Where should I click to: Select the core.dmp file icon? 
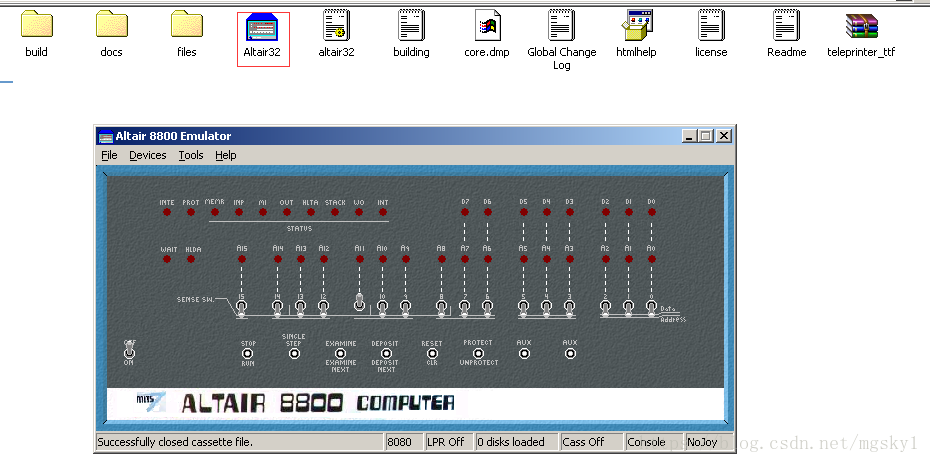[x=487, y=27]
